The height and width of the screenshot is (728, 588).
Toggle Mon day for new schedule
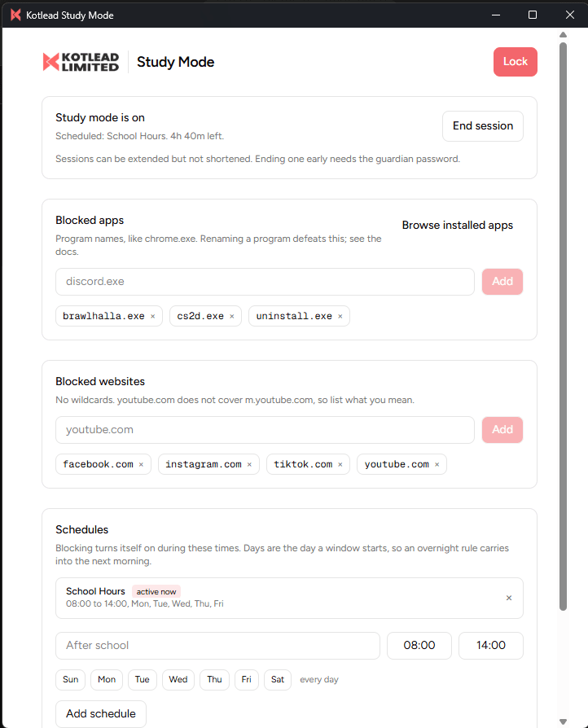coord(107,680)
